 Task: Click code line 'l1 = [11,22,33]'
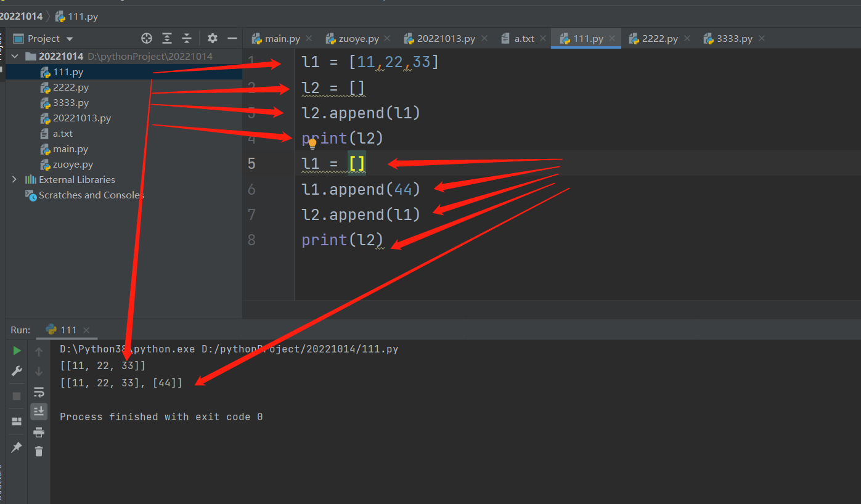(x=370, y=62)
